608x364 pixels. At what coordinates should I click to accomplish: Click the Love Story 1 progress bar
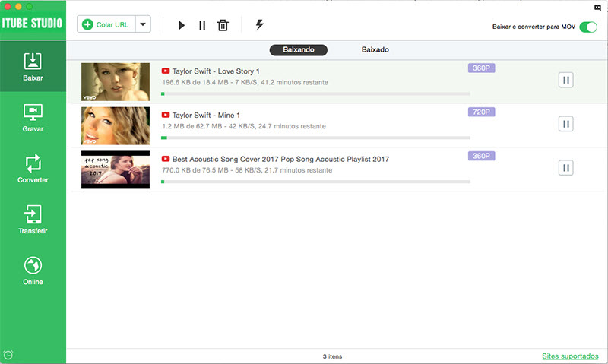click(x=315, y=93)
